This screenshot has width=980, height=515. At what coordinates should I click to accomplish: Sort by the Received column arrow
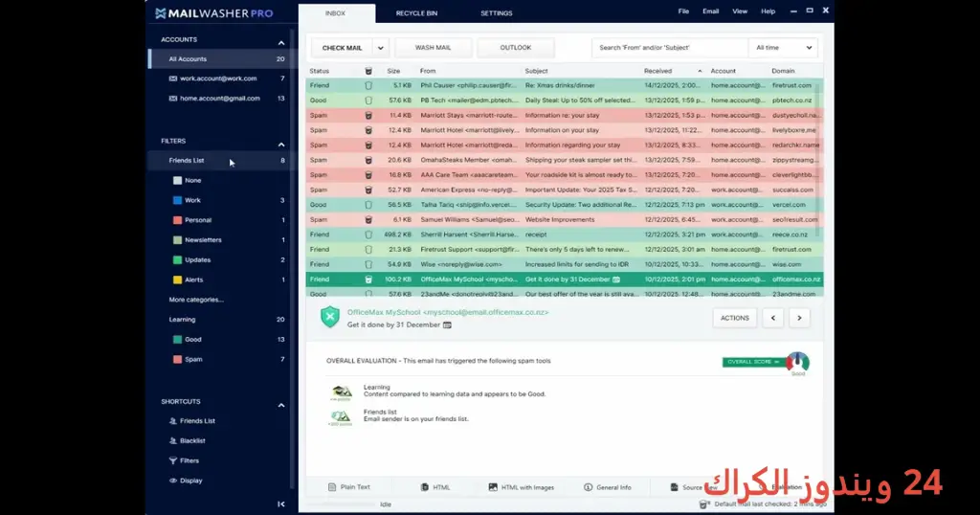click(700, 71)
